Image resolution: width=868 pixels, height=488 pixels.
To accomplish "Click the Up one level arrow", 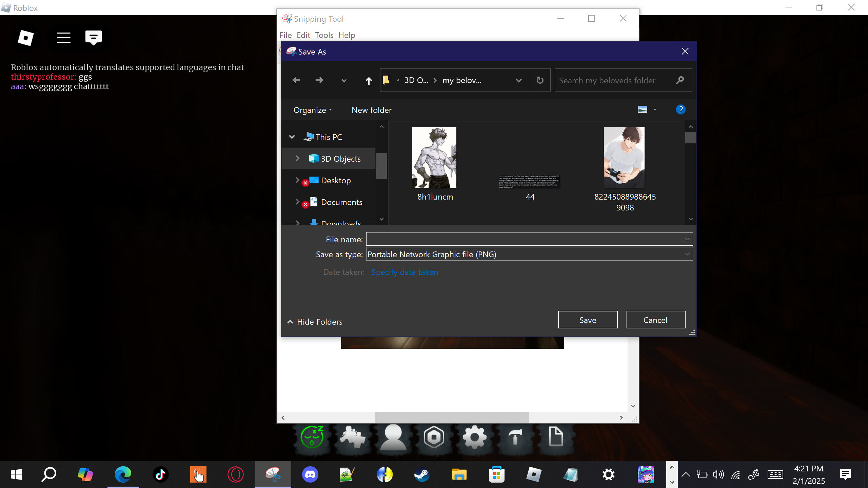I will coord(369,81).
